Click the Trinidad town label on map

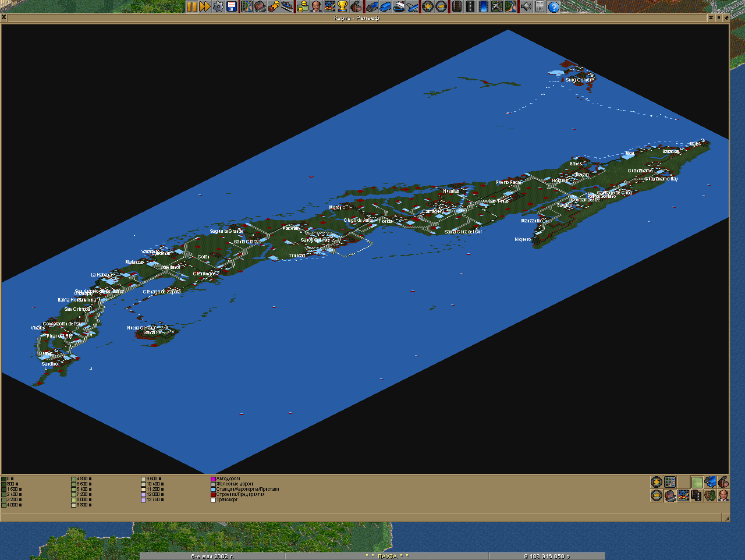(297, 256)
